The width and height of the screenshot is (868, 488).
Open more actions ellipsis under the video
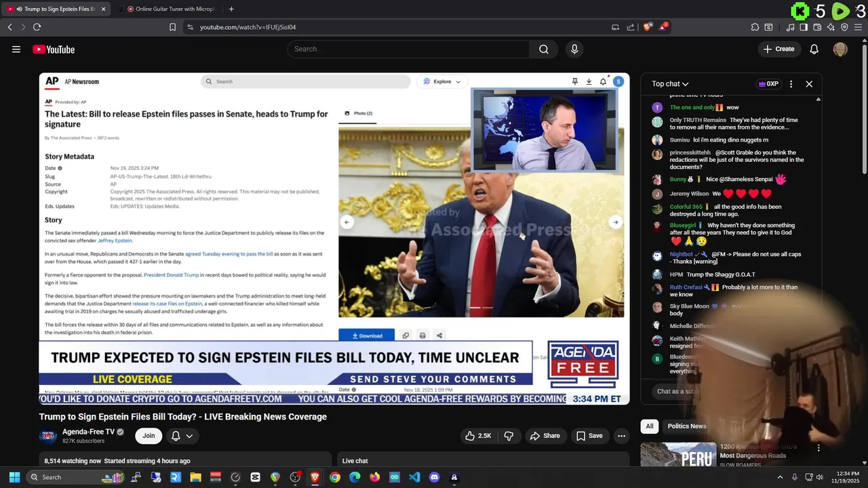point(621,436)
